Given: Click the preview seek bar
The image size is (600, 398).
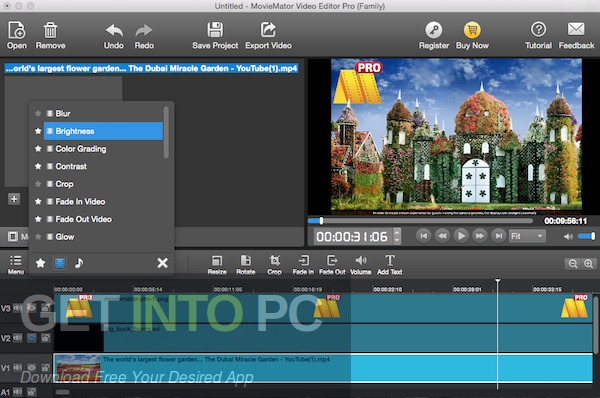Looking at the screenshot, I should point(420,220).
